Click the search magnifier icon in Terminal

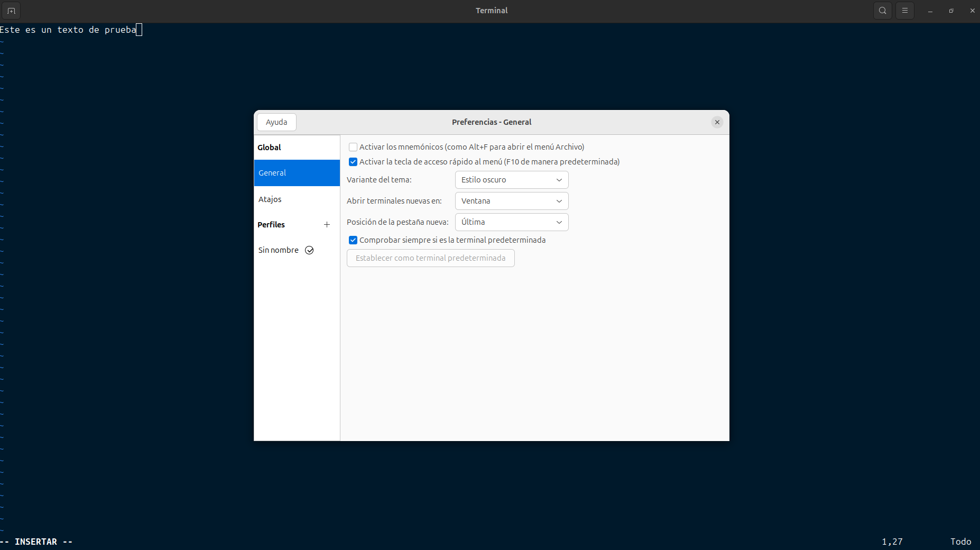(882, 11)
